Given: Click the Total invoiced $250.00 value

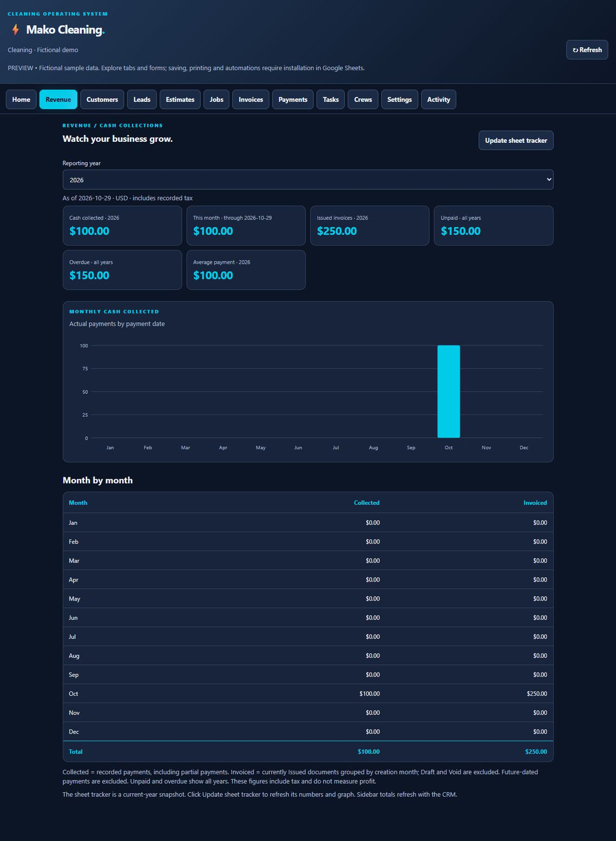Looking at the screenshot, I should [x=536, y=752].
